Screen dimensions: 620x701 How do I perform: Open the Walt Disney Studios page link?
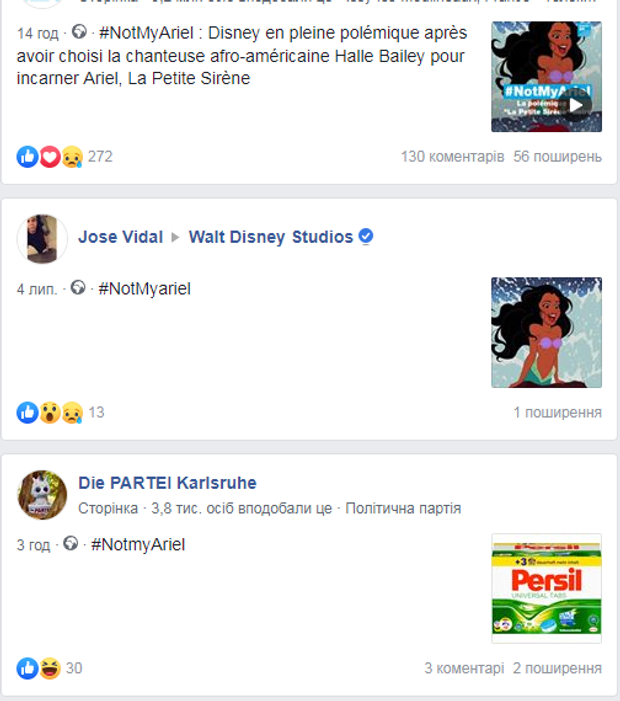pos(271,237)
